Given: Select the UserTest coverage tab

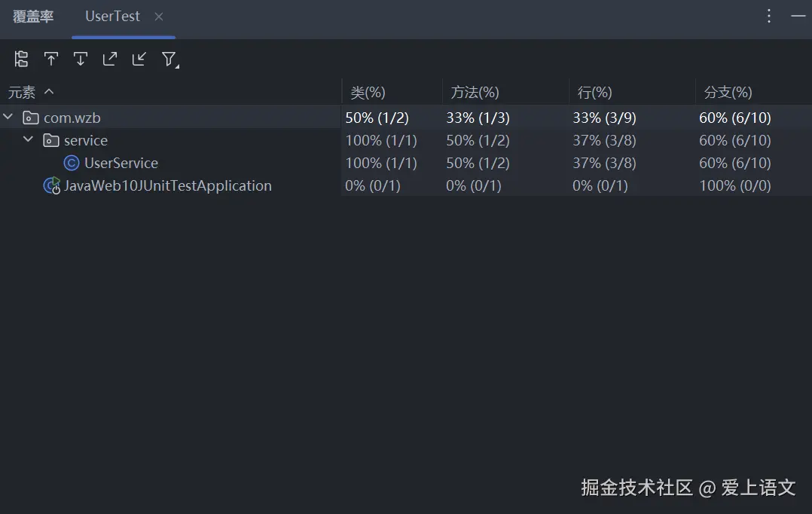Looking at the screenshot, I should tap(112, 17).
